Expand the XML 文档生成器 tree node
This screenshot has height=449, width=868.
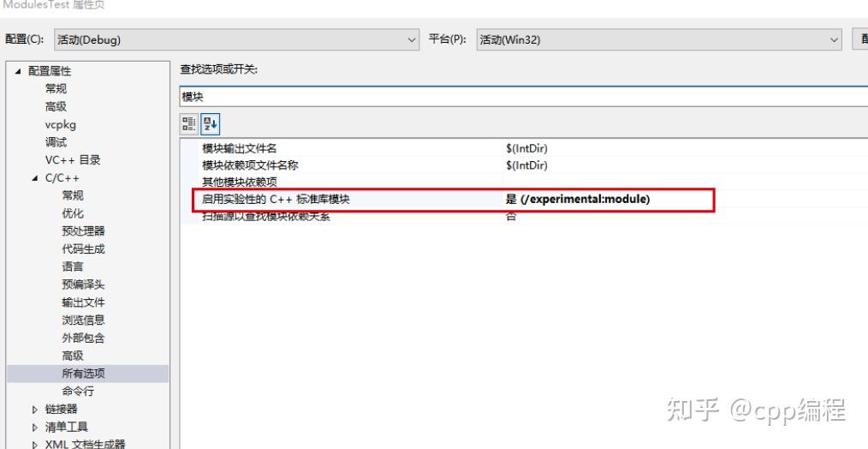coord(35,445)
